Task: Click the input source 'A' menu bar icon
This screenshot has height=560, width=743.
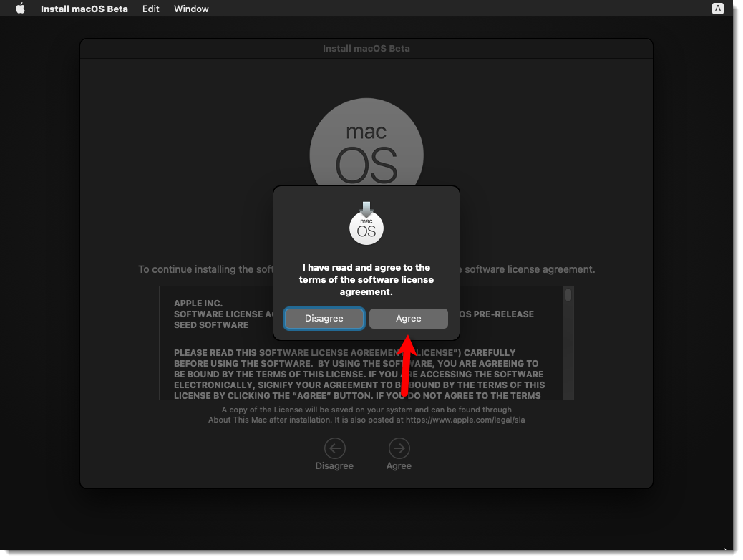Action: coord(717,9)
